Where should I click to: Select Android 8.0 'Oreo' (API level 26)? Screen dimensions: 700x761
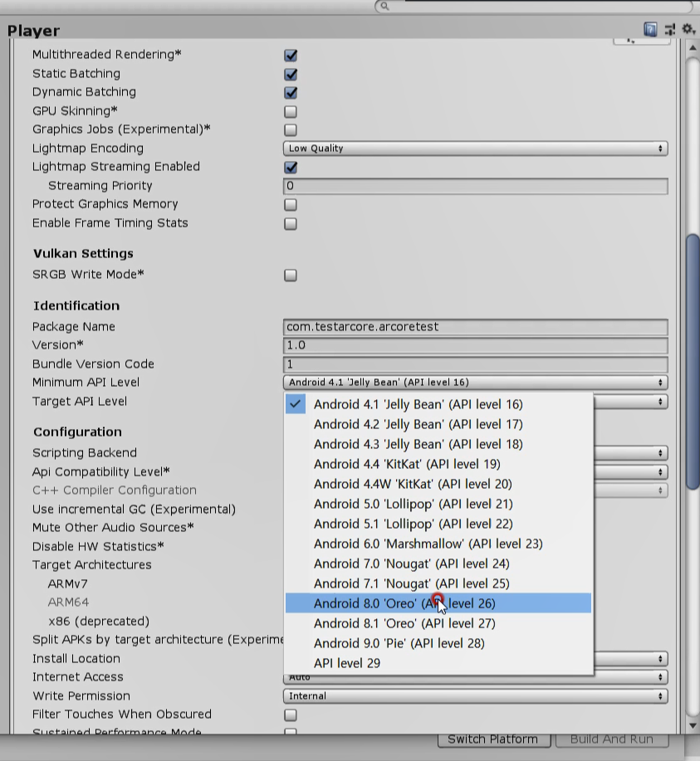coord(438,603)
